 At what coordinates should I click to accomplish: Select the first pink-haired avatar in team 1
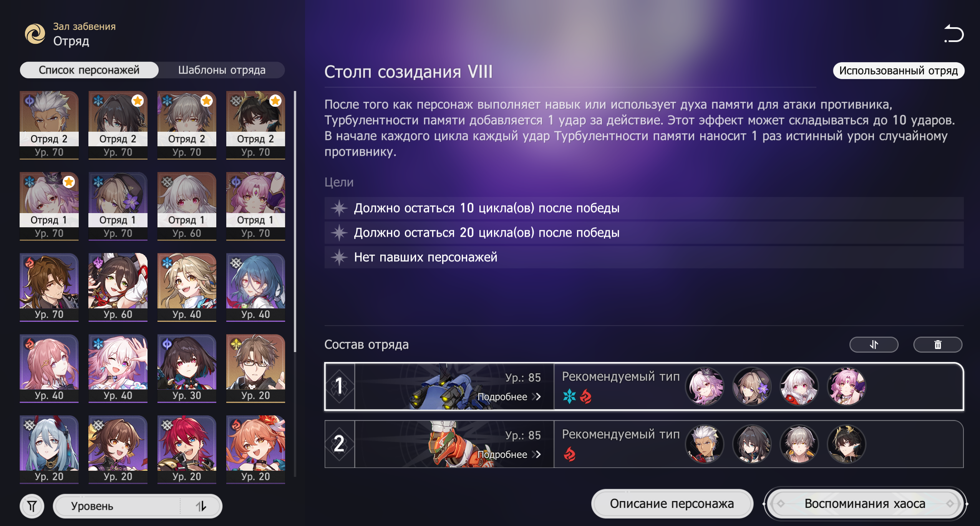[x=705, y=386]
